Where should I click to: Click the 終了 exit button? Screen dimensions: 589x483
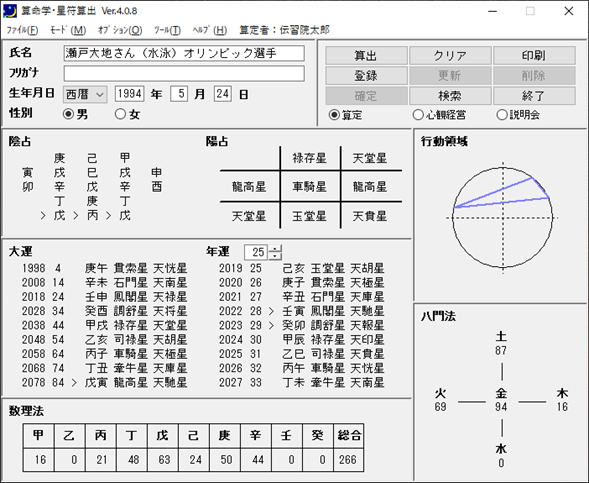(534, 96)
